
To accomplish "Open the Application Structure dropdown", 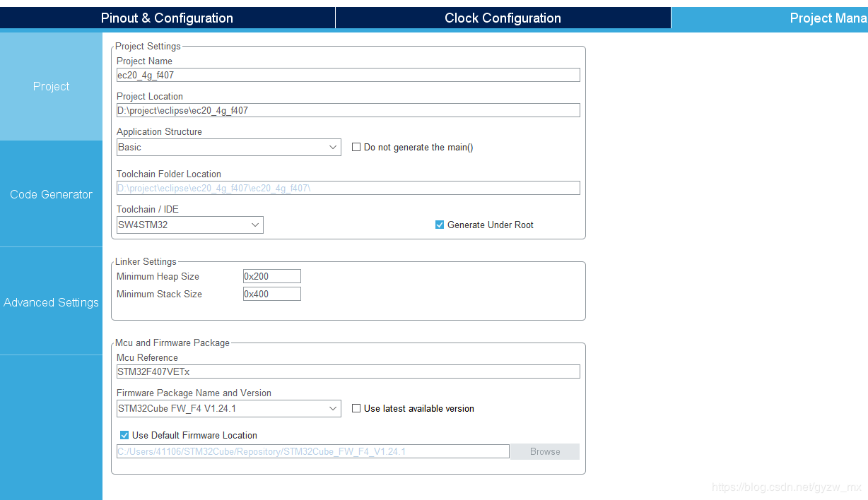I will 228,147.
